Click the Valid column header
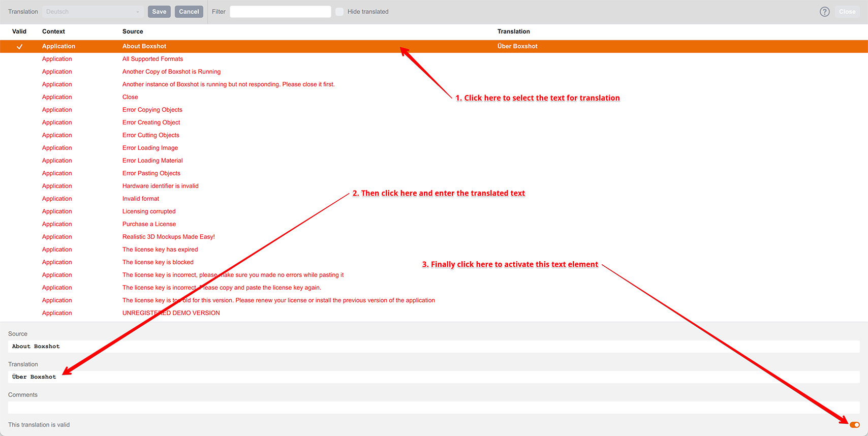This screenshot has height=436, width=868. pyautogui.click(x=19, y=32)
